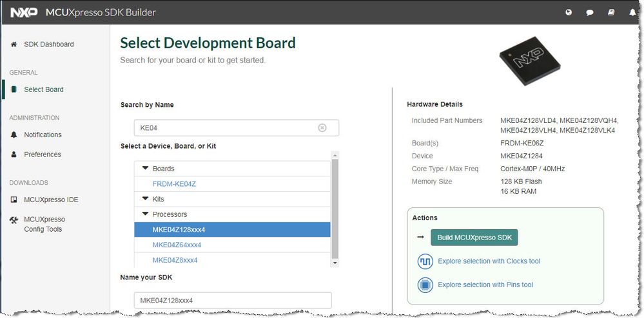Select processor MKE04Z64xxx4
This screenshot has height=318, width=644.
coord(177,245)
